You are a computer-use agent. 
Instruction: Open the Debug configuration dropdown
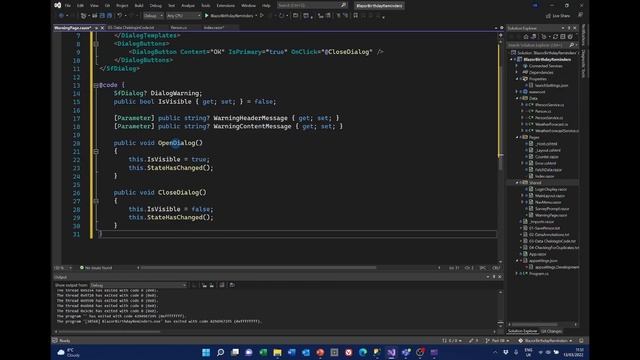point(153,16)
